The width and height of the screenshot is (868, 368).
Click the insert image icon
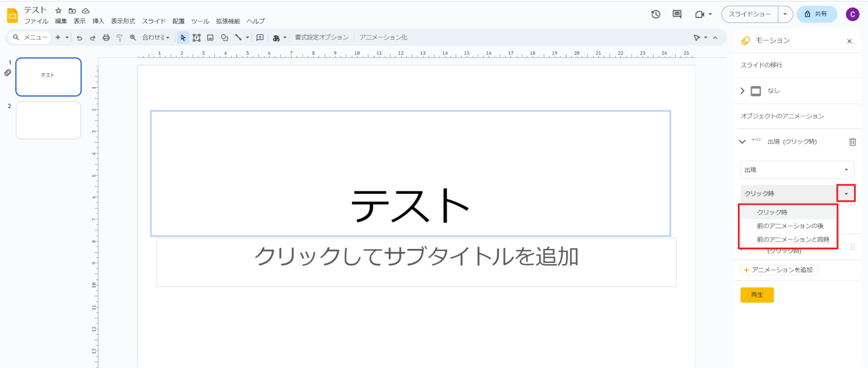[210, 38]
